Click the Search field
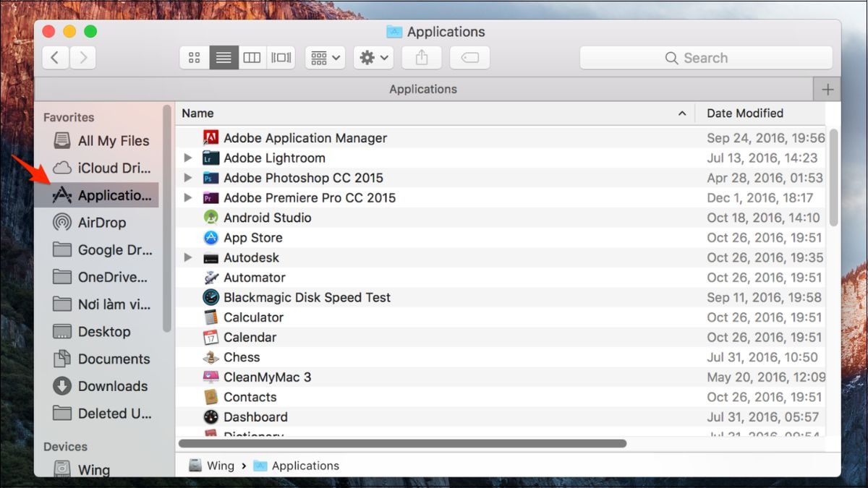868x488 pixels. coord(706,58)
